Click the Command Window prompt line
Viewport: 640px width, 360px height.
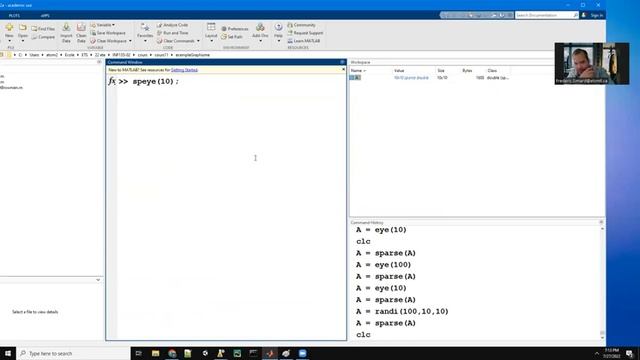tap(231, 81)
